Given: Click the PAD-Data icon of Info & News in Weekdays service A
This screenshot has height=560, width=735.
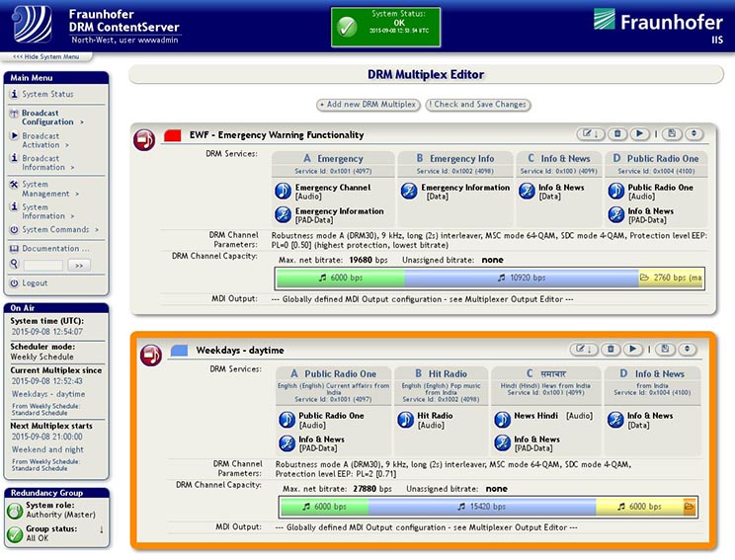Looking at the screenshot, I should [286, 443].
